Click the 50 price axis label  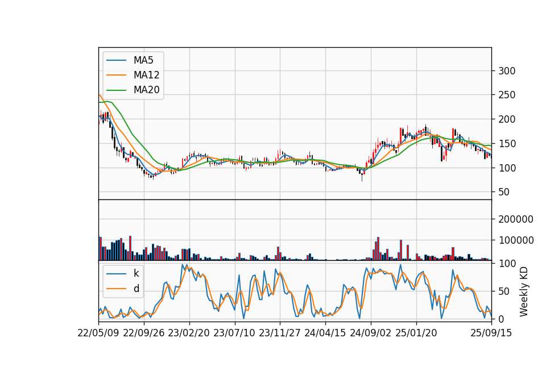pos(504,192)
